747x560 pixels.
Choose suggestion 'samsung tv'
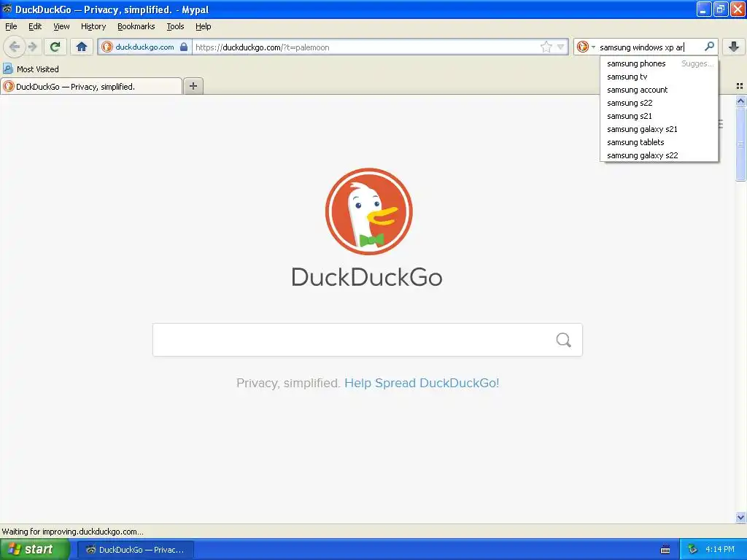pos(659,77)
